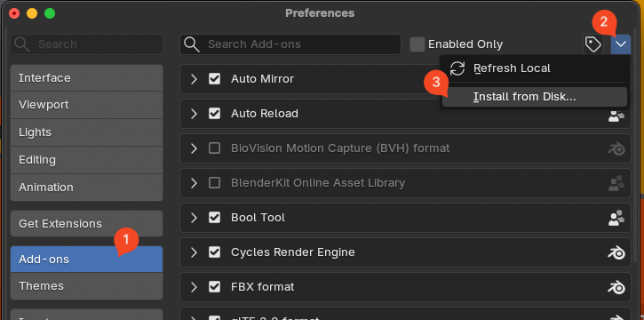644x320 pixels.
Task: Open the Editing preferences tab
Action: [x=87, y=160]
